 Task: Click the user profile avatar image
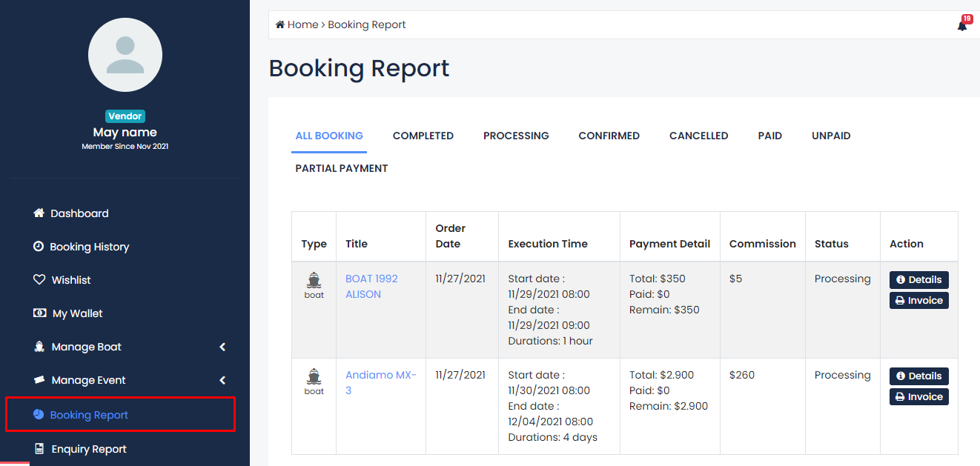[125, 56]
